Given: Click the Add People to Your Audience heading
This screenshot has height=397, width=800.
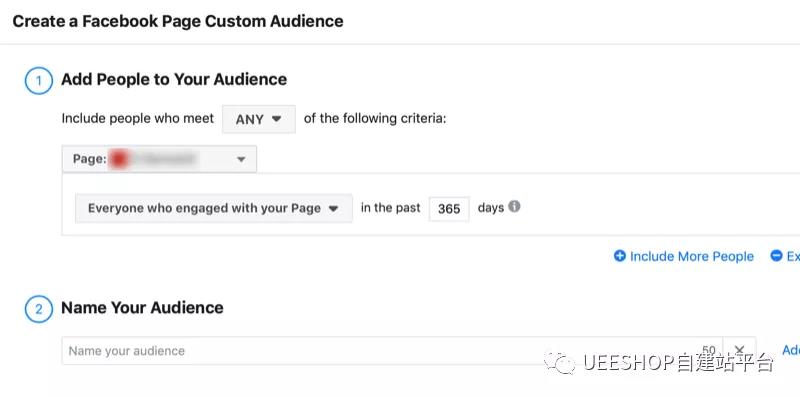Looking at the screenshot, I should [x=174, y=80].
